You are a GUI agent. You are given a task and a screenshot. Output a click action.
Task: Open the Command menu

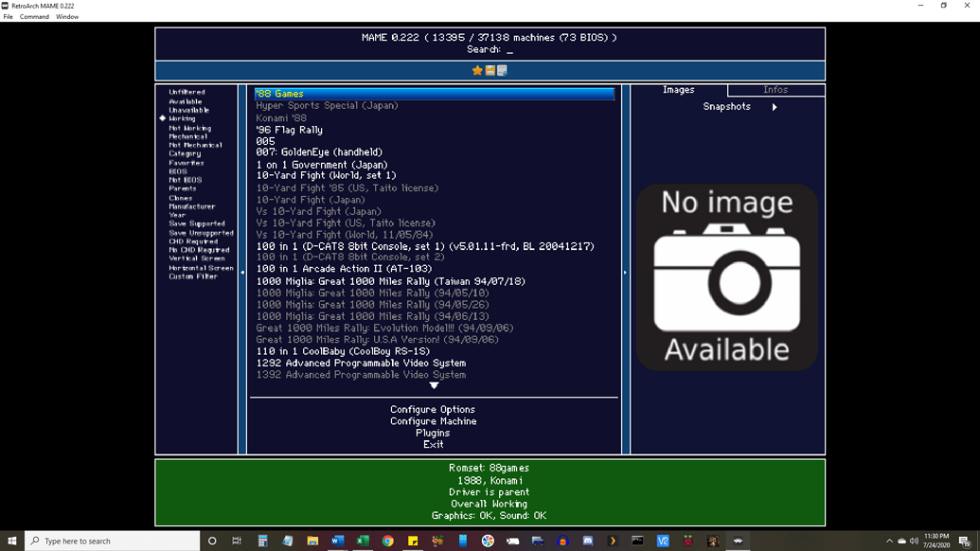pos(34,17)
